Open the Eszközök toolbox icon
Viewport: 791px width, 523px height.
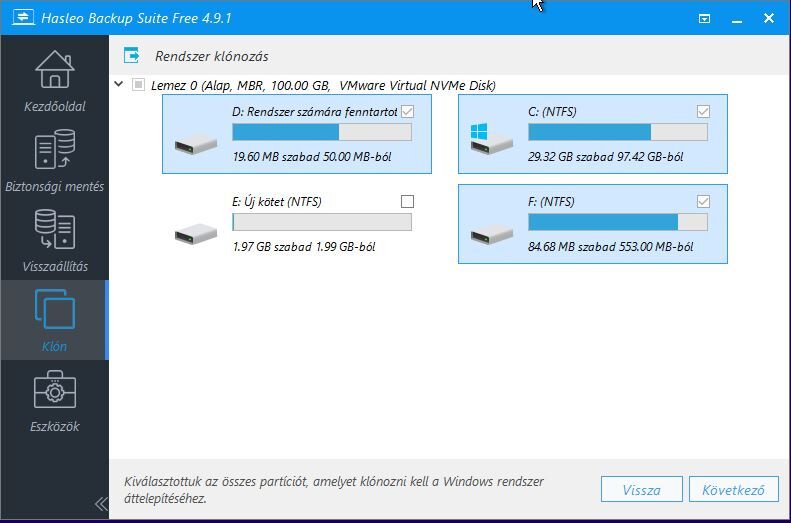(54, 389)
